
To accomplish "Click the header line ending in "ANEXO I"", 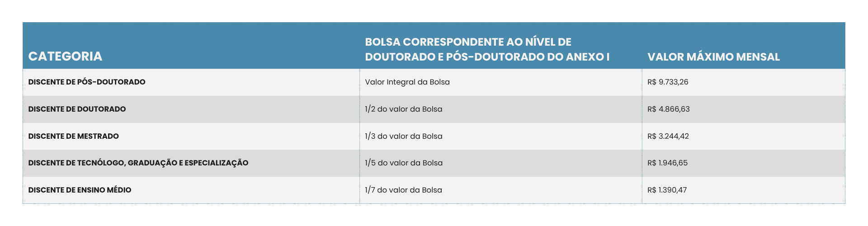I will point(487,57).
